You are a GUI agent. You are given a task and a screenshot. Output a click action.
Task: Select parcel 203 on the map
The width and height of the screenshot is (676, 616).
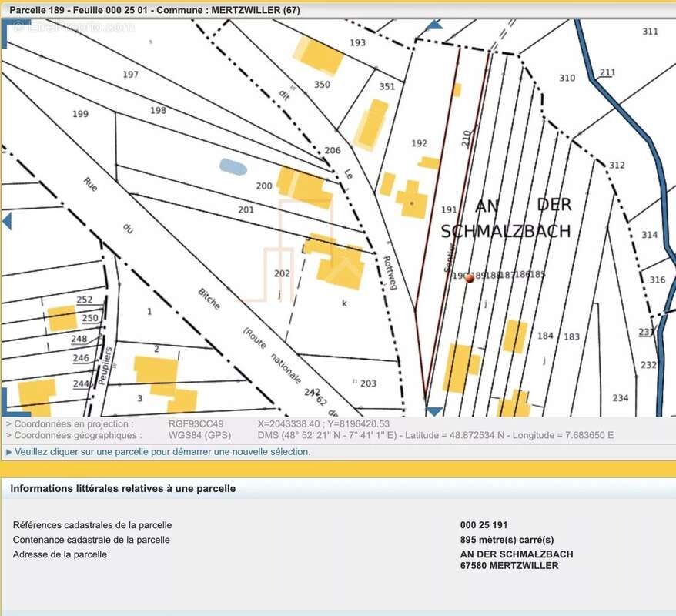pyautogui.click(x=368, y=383)
